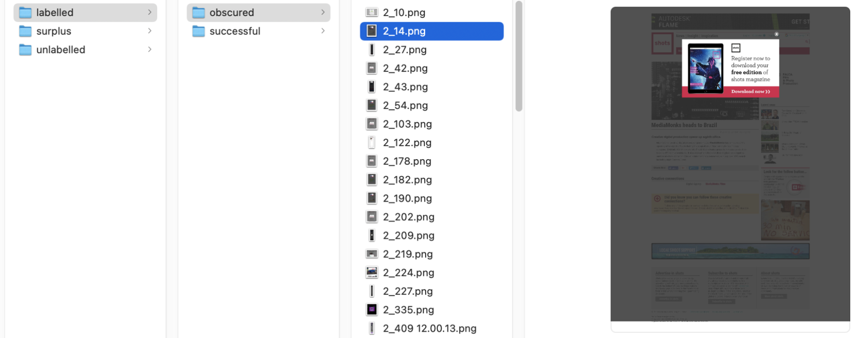The height and width of the screenshot is (338, 868).
Task: Expand the unlabelled folder chevron
Action: point(150,49)
